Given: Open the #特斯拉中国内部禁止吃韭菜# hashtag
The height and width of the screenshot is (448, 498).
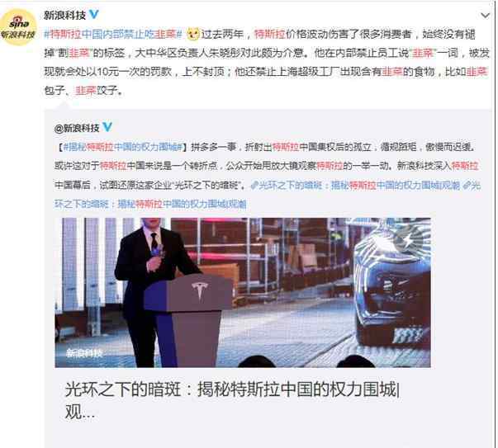Looking at the screenshot, I should [x=113, y=34].
